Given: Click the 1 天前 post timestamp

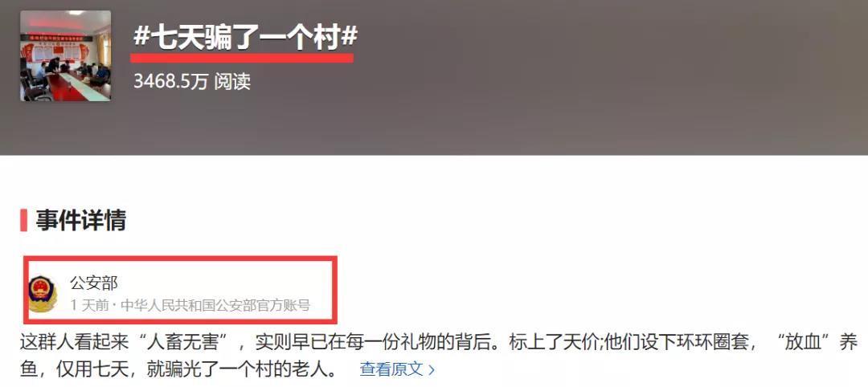Looking at the screenshot, I should (90, 305).
